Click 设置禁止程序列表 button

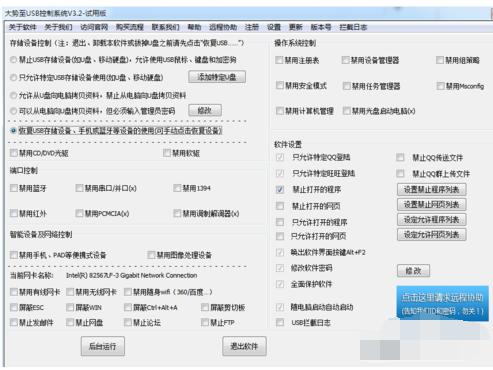click(432, 190)
